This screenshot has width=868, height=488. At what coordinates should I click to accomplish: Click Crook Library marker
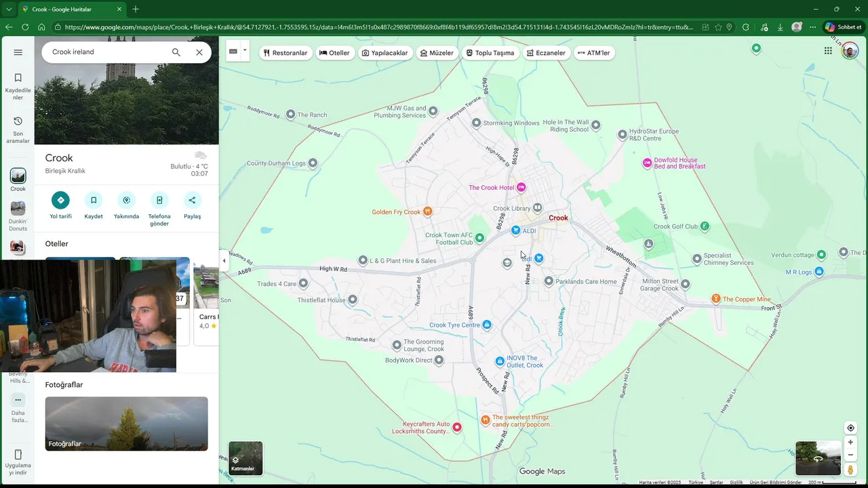(537, 207)
